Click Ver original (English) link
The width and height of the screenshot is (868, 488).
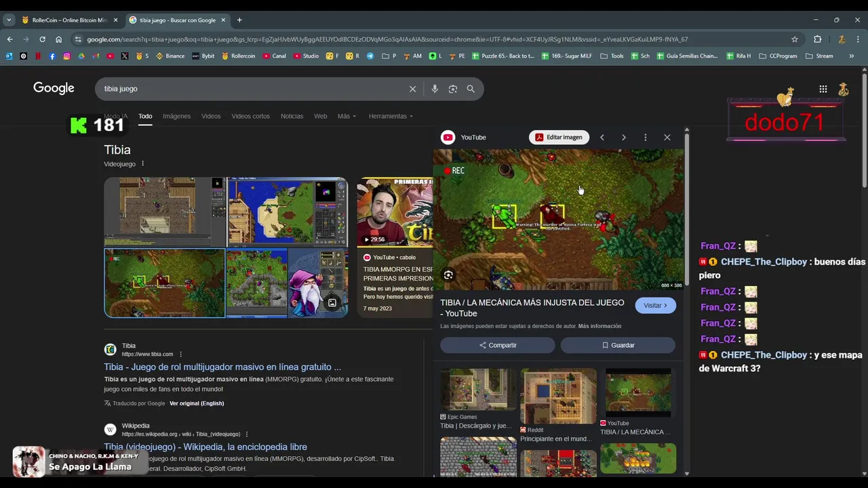pos(197,403)
